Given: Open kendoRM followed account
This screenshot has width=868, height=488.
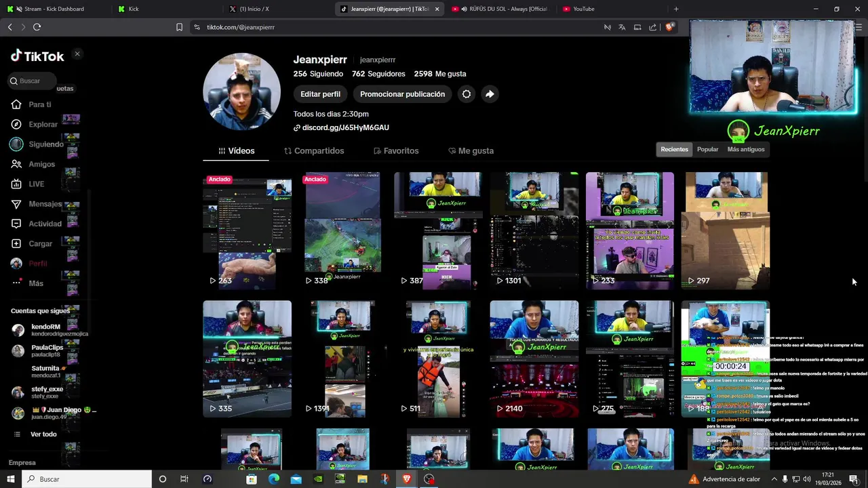Looking at the screenshot, I should 50,330.
